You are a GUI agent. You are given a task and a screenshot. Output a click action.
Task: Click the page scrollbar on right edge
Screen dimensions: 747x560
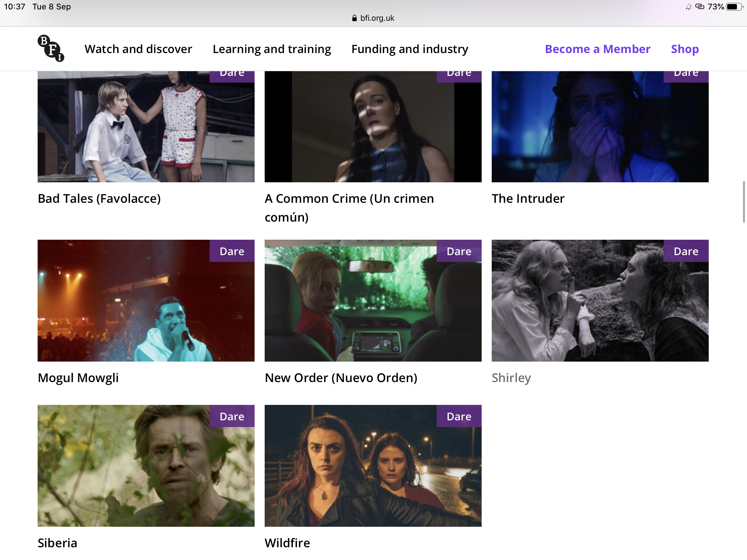click(743, 202)
